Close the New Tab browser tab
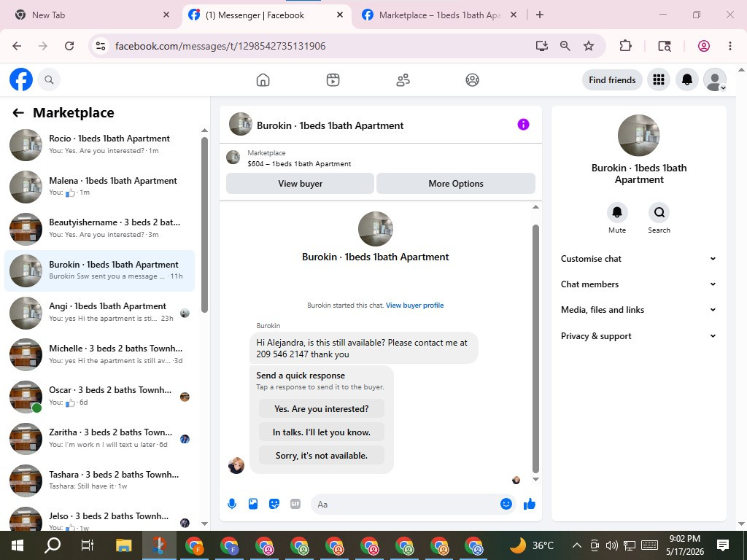This screenshot has width=747, height=560. (x=166, y=15)
